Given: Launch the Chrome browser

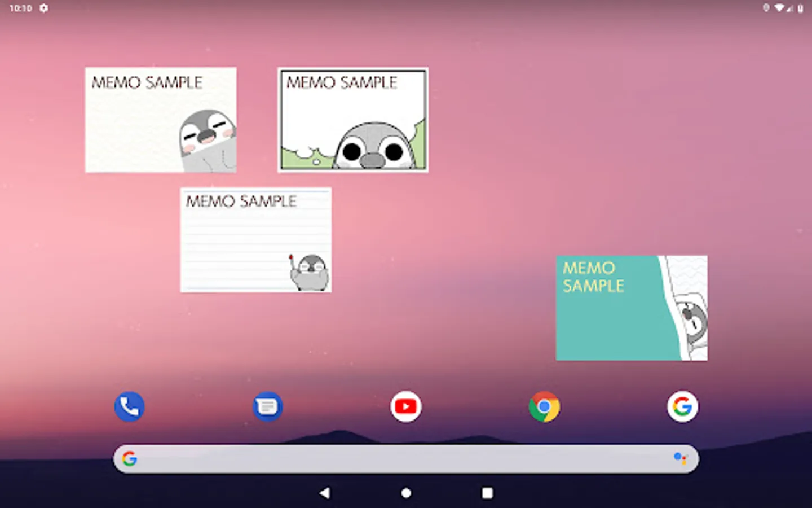Looking at the screenshot, I should click(x=544, y=406).
